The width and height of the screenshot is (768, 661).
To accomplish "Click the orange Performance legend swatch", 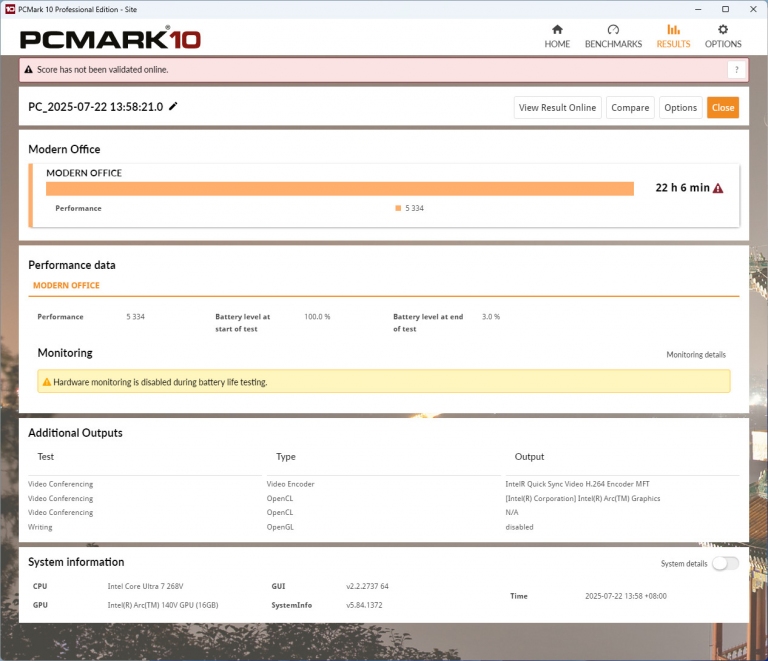I will tap(398, 208).
